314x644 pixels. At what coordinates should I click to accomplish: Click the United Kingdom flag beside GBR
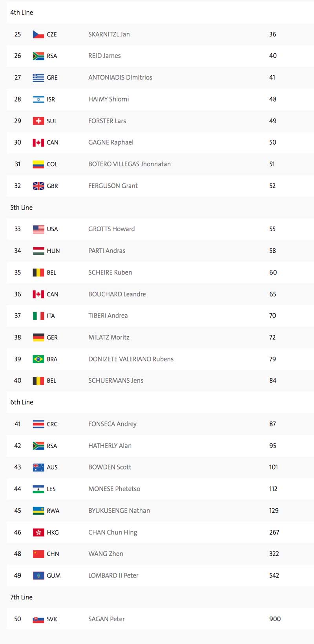(38, 186)
